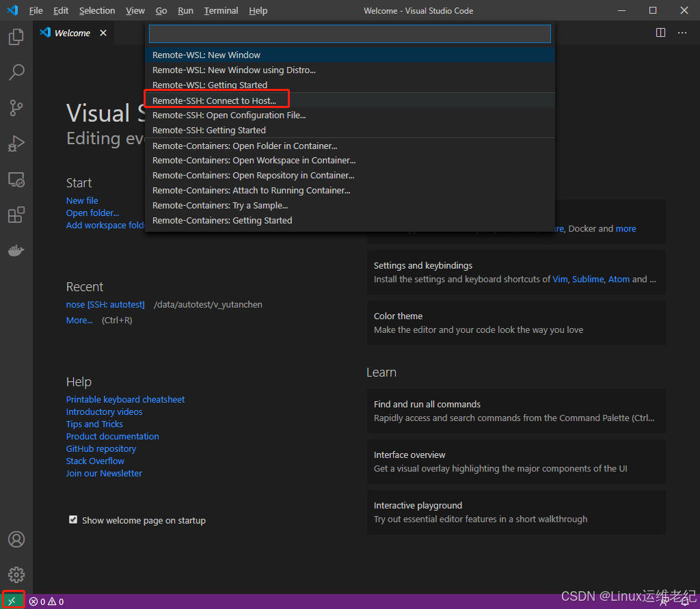Open the Interface overview card

pyautogui.click(x=516, y=461)
